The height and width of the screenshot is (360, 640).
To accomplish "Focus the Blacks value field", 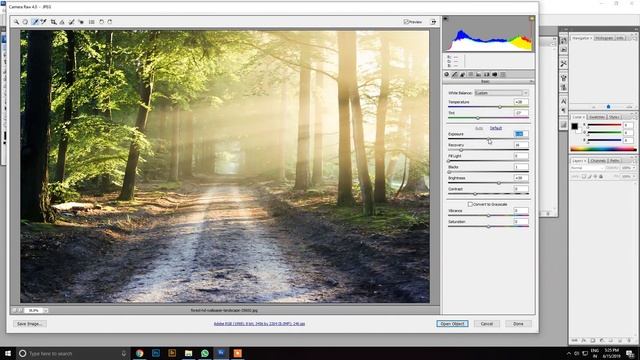I will point(521,167).
